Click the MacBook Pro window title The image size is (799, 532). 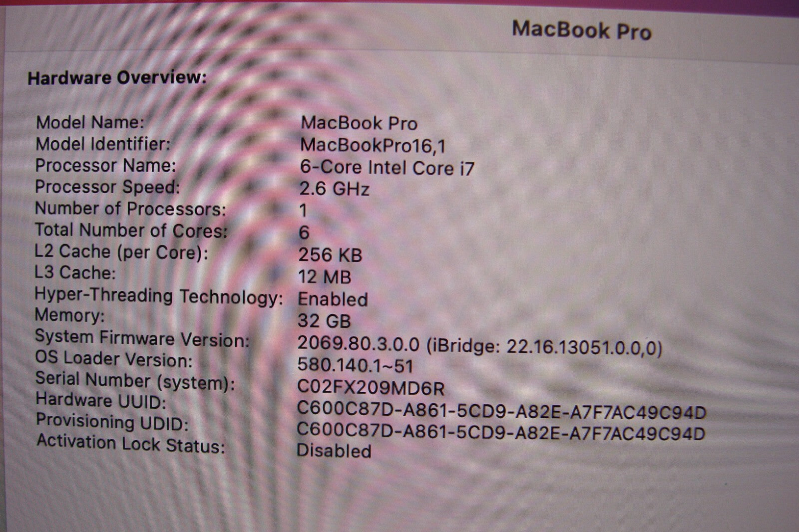582,30
